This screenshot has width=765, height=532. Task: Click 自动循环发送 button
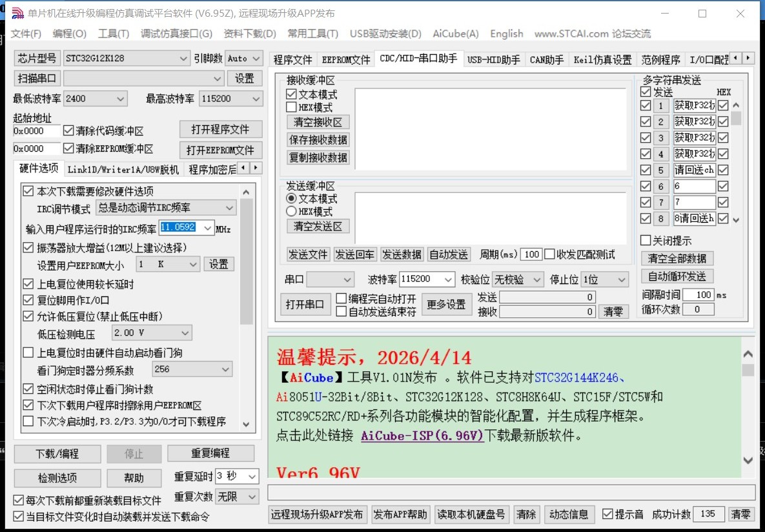(677, 276)
